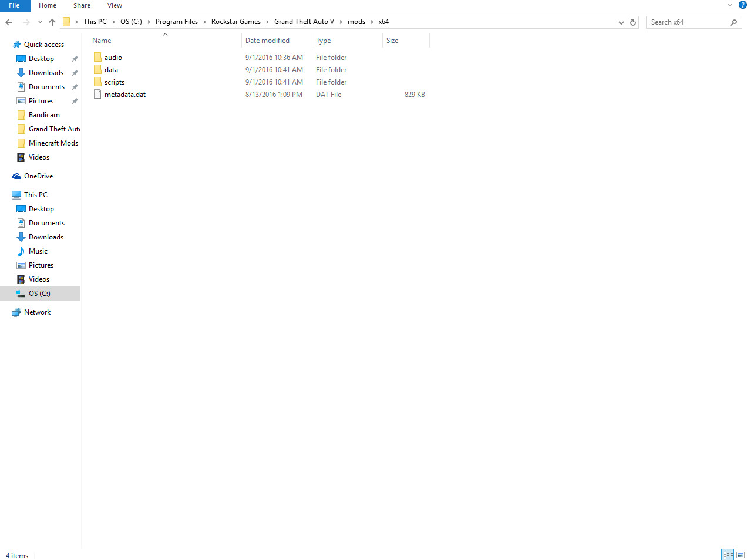Select OS (C:) in the address breadcrumb
The width and height of the screenshot is (747, 560).
pyautogui.click(x=131, y=22)
